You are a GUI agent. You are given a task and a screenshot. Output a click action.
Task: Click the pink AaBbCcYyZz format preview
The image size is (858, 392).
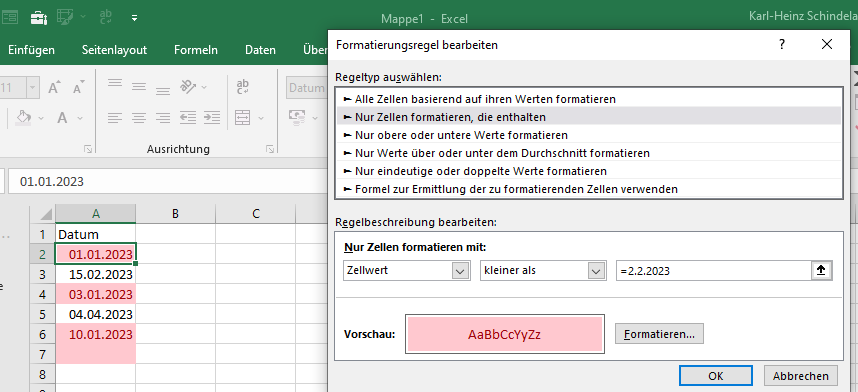pyautogui.click(x=504, y=335)
